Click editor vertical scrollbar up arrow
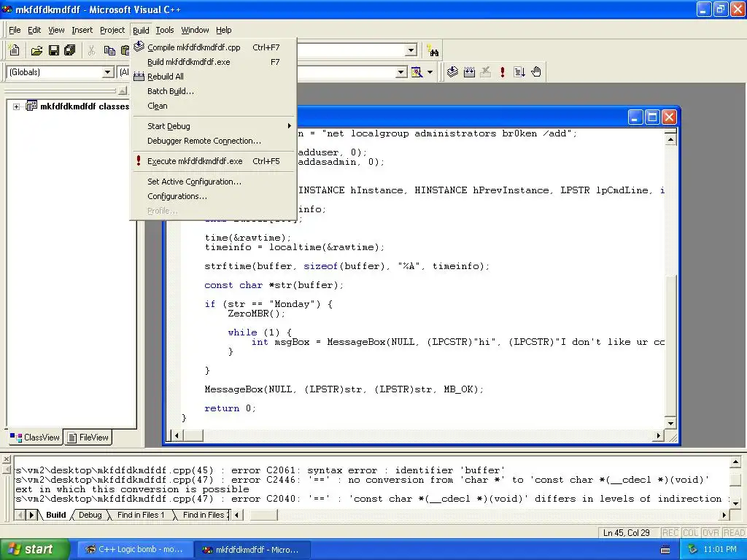 tap(670, 139)
